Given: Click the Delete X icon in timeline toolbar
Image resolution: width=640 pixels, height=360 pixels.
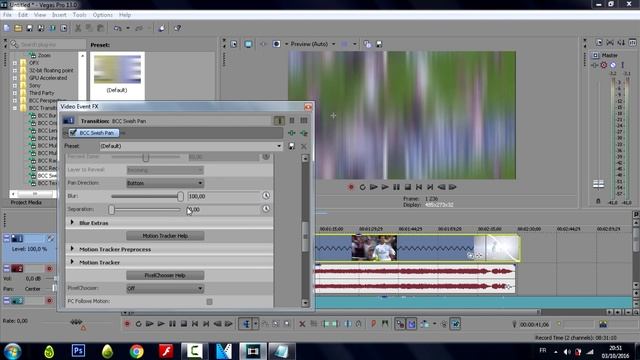Looking at the screenshot, I should pos(302,324).
